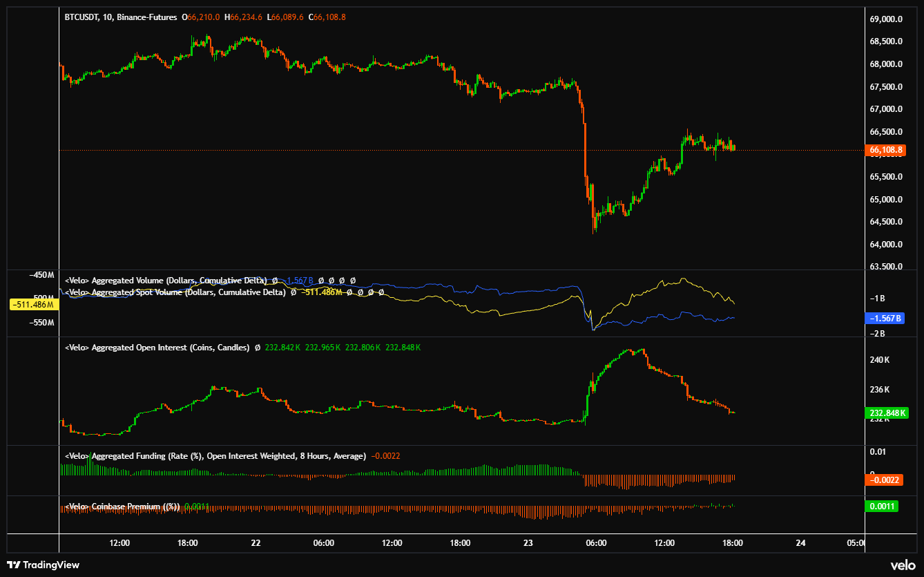Click the blue -1.567B cumulative delta tag
The image size is (924, 577).
(x=885, y=318)
